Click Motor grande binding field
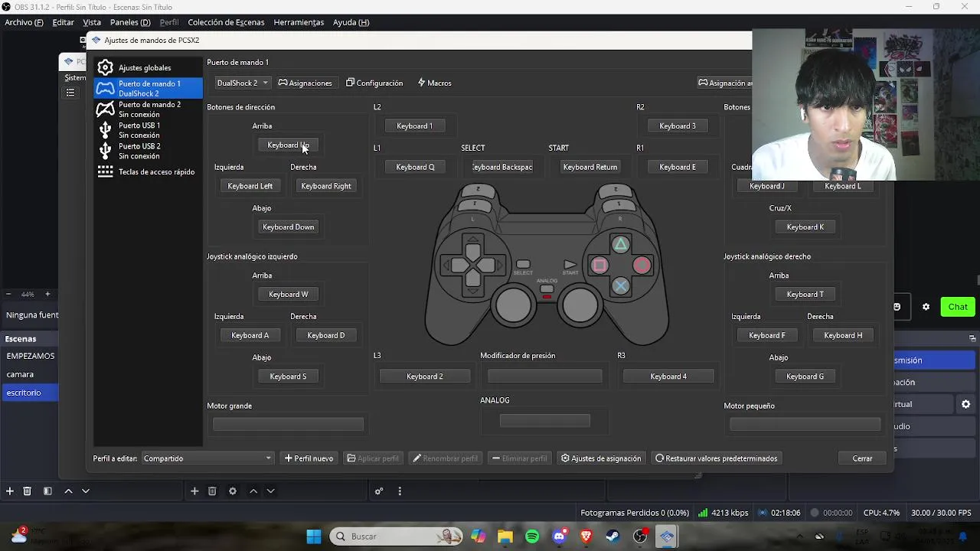 tap(288, 424)
